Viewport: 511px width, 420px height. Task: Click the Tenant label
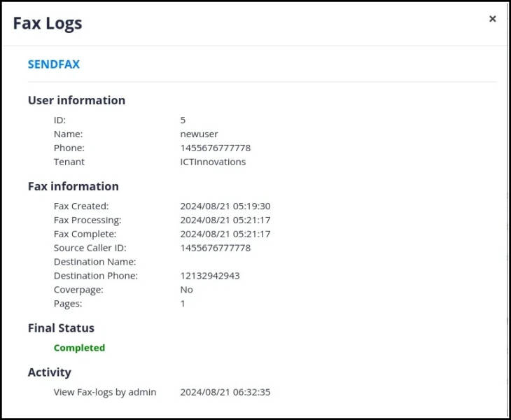coord(69,162)
